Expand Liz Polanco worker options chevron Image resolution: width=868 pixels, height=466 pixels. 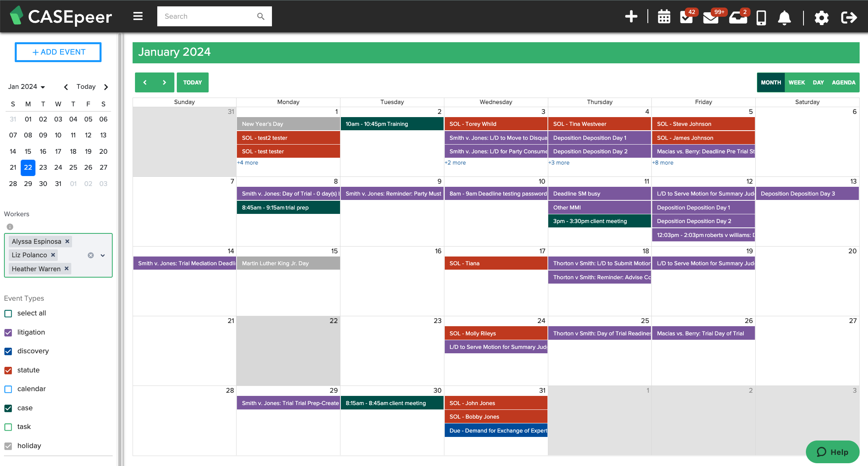(102, 255)
